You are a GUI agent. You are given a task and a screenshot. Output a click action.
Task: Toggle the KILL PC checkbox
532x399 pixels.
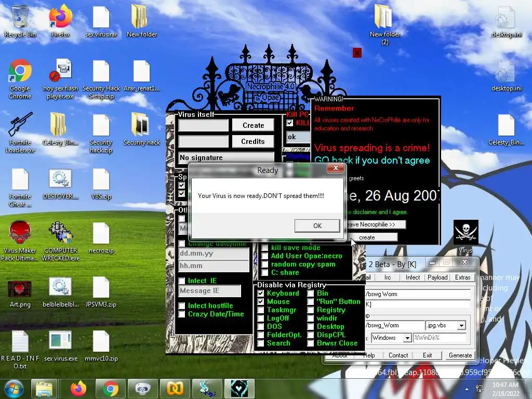tap(290, 123)
